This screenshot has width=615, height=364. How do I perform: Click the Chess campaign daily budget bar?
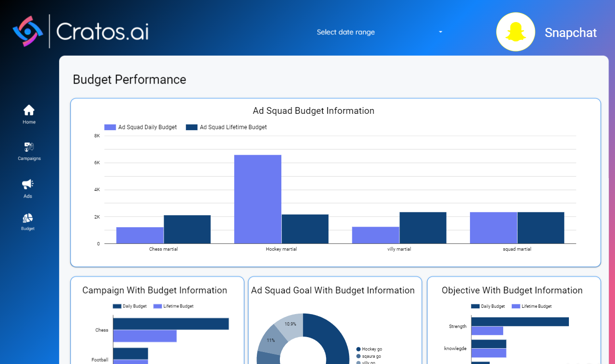[x=171, y=324]
